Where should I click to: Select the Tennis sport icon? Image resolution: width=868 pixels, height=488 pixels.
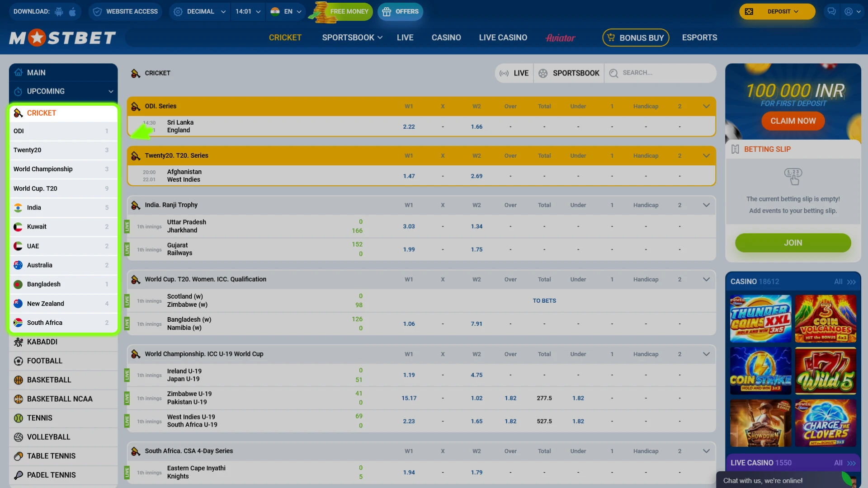tap(18, 418)
